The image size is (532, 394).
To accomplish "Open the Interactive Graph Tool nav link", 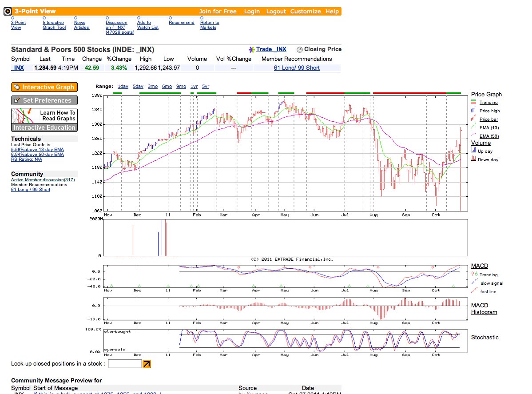I will [x=54, y=25].
